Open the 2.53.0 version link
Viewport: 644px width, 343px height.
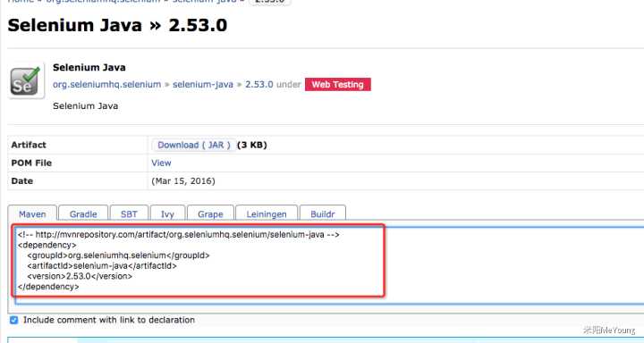tap(258, 85)
